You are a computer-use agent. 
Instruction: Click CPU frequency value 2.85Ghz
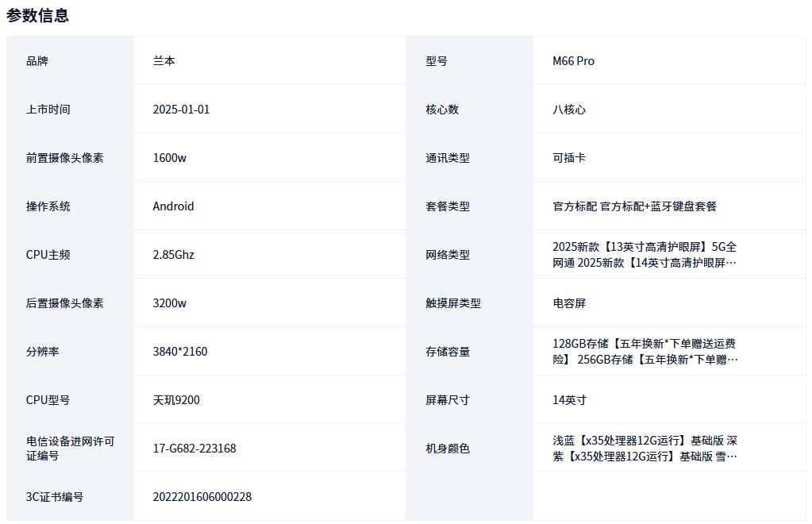pyautogui.click(x=174, y=255)
